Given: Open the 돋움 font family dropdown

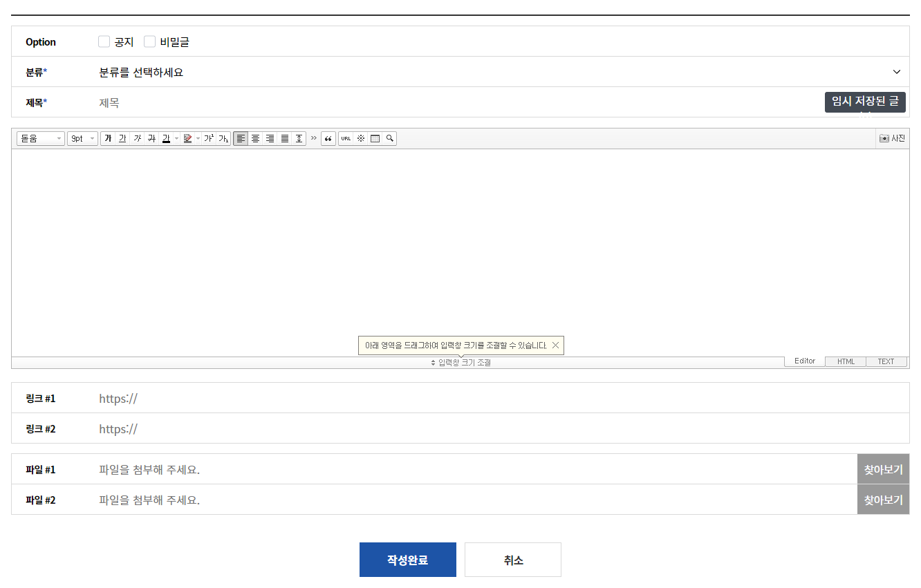Looking at the screenshot, I should [x=41, y=139].
